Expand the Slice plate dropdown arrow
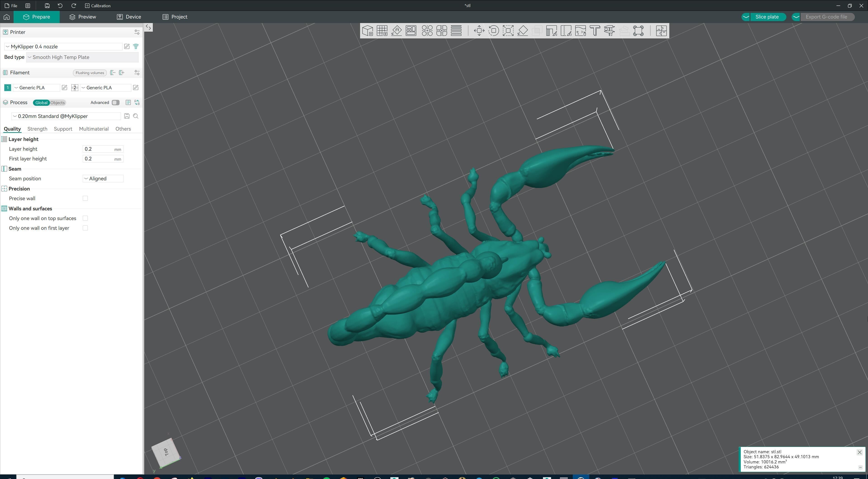Viewport: 868px width, 479px height. tap(746, 17)
